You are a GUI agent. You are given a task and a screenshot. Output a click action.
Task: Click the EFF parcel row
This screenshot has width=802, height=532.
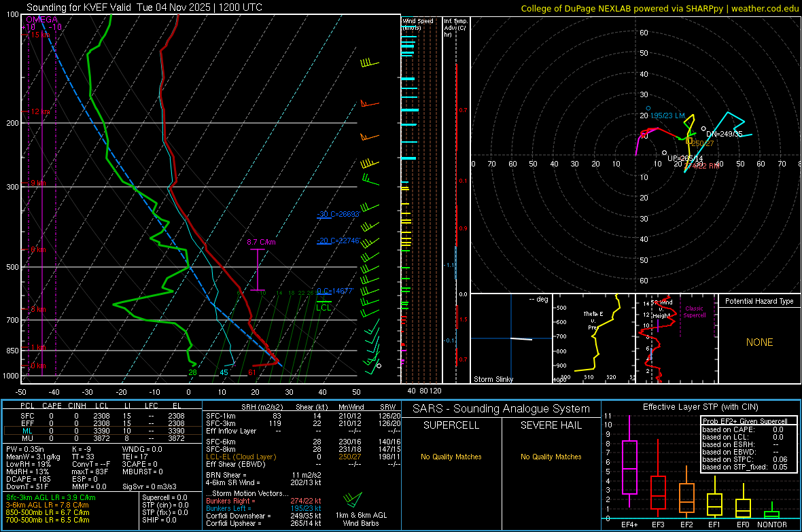103,423
